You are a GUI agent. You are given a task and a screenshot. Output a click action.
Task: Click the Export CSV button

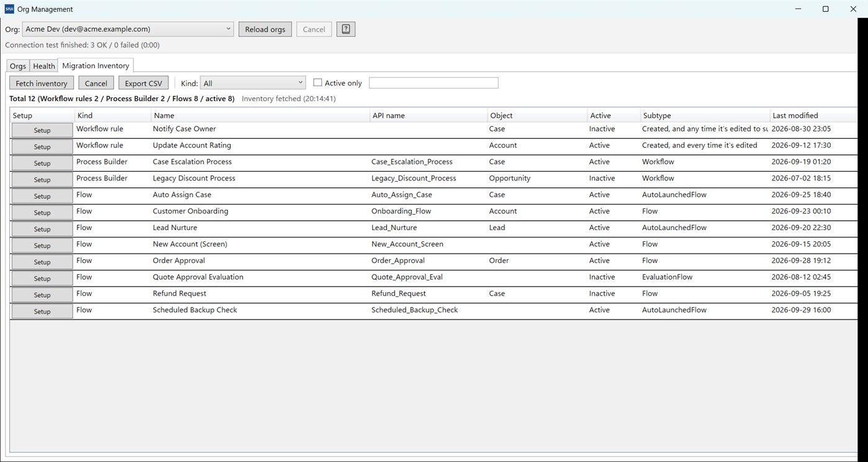click(x=143, y=83)
